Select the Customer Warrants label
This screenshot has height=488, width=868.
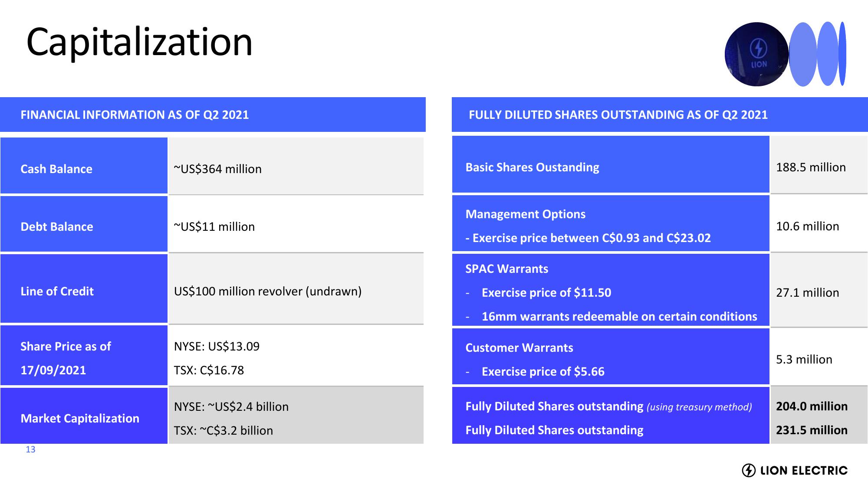519,347
